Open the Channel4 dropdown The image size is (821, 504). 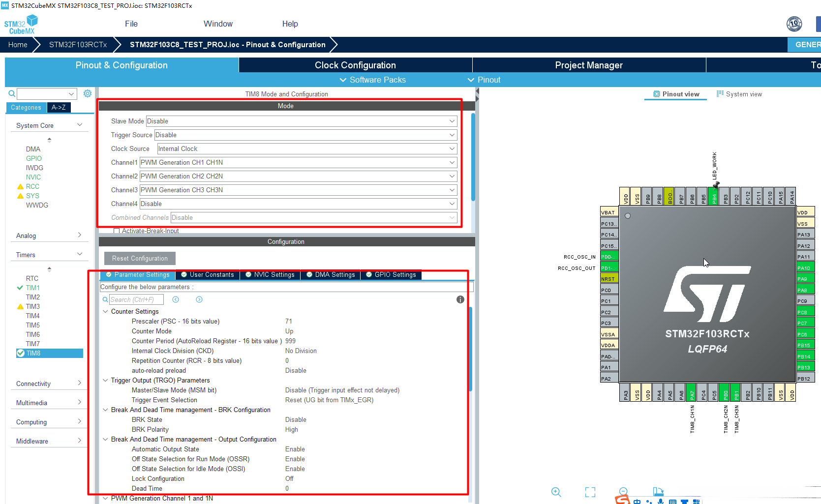click(x=298, y=204)
